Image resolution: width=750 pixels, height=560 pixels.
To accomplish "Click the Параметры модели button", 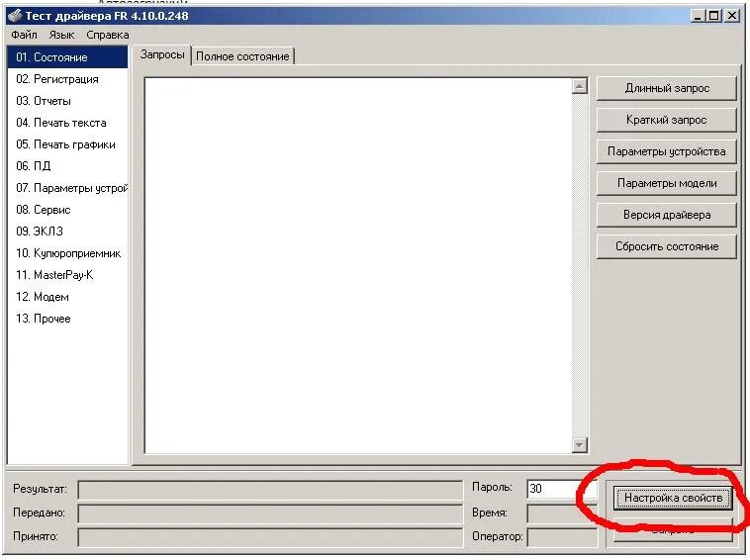I will 666,183.
